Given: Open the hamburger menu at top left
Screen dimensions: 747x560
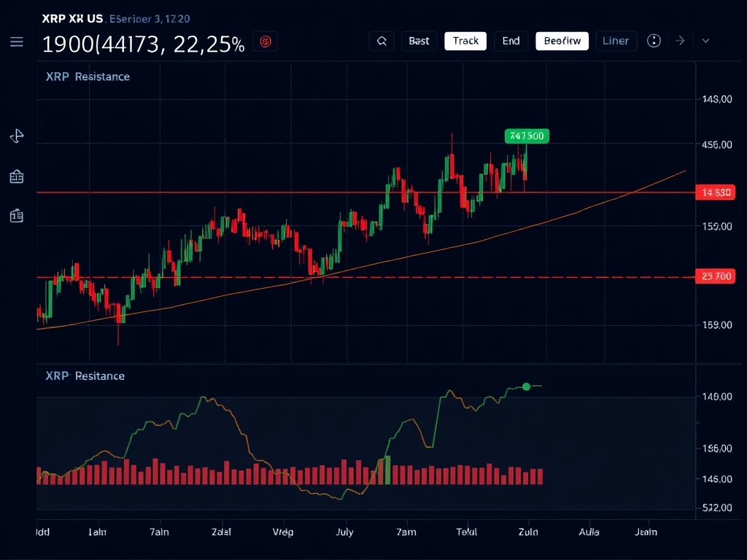Looking at the screenshot, I should 17,42.
